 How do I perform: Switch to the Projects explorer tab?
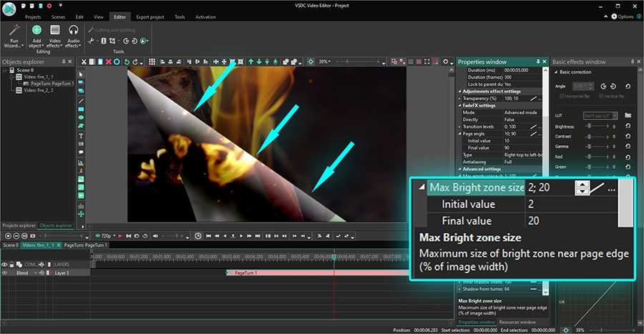[19, 225]
